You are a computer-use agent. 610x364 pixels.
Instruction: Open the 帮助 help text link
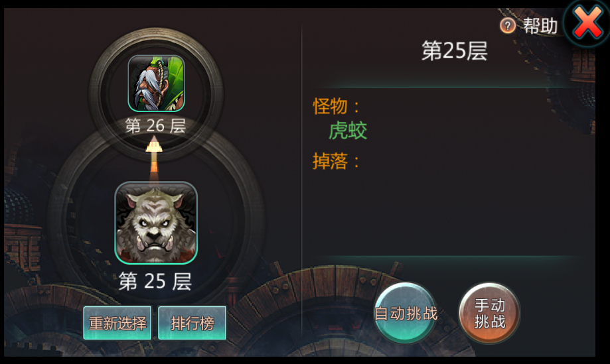[x=540, y=26]
